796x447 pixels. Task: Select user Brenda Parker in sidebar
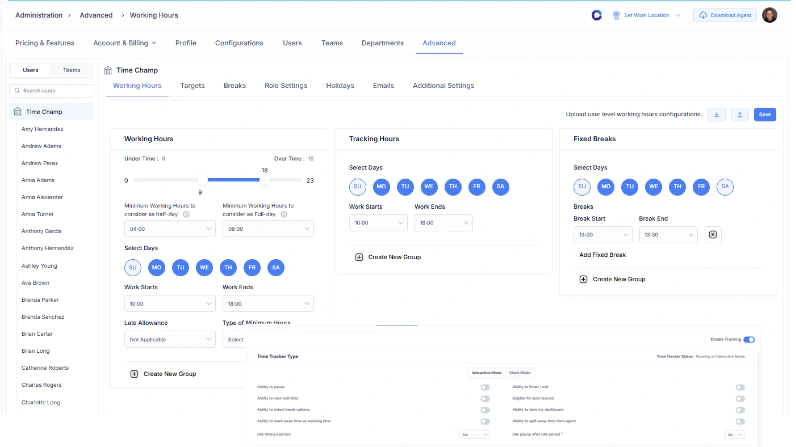40,300
